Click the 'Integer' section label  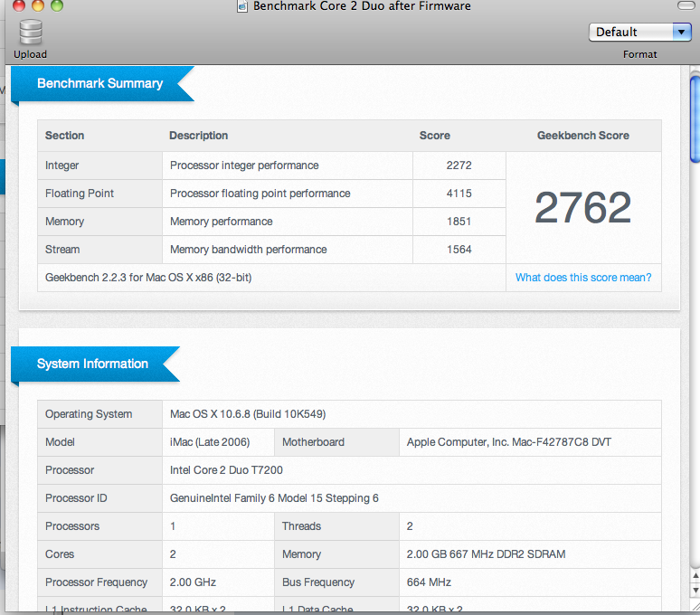click(61, 166)
